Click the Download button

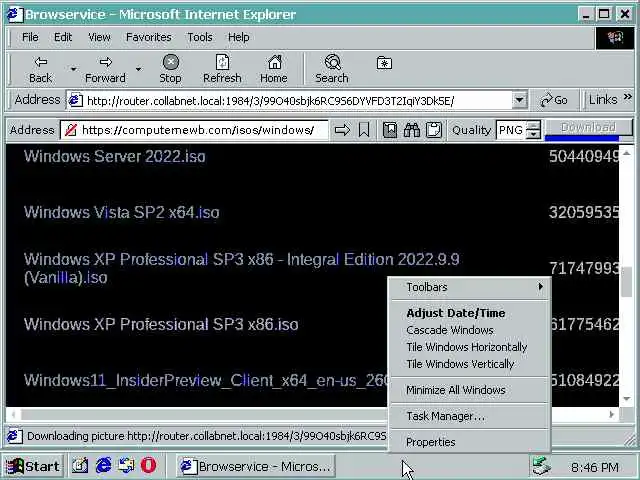[x=588, y=127]
